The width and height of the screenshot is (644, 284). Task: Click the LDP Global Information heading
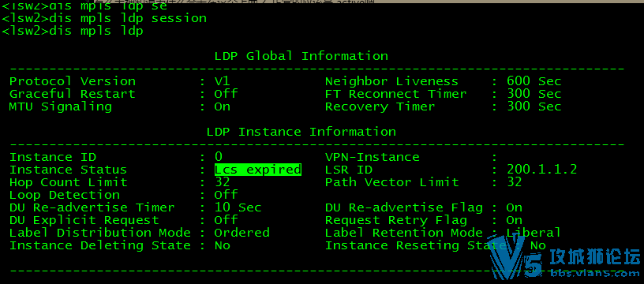click(x=301, y=56)
